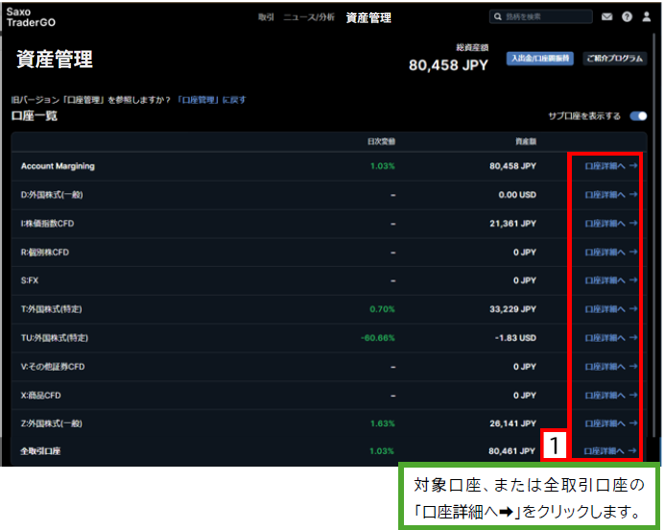Screen dimensions: 664x531
Task: Click the 0.70% daily change value
Action: pos(382,309)
